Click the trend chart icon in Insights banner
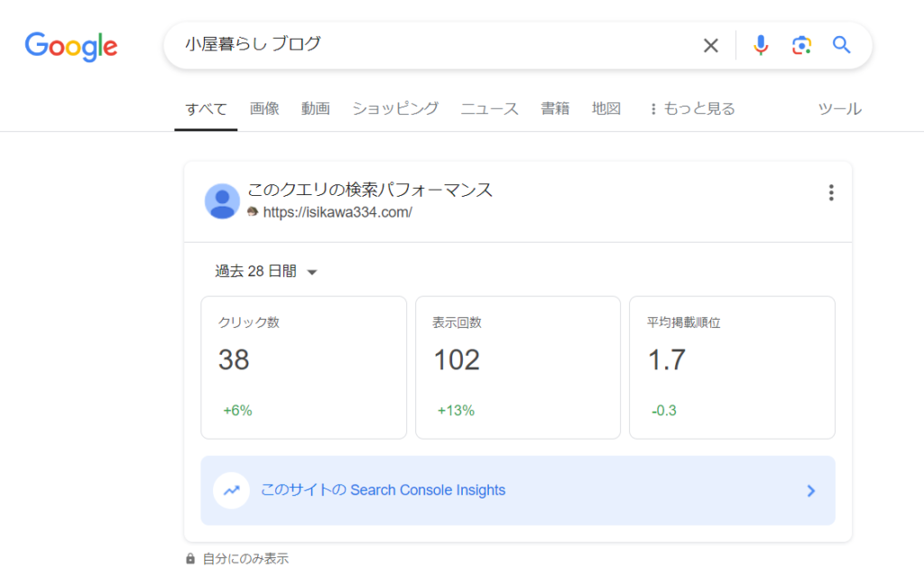 (232, 490)
